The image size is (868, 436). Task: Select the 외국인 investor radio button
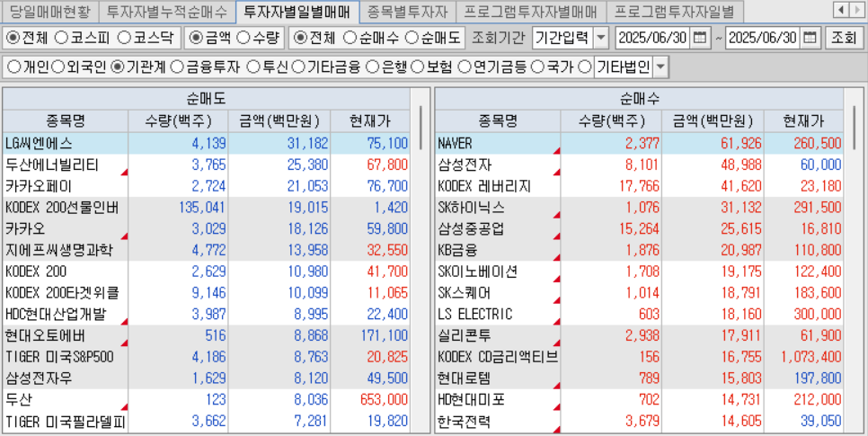58,67
